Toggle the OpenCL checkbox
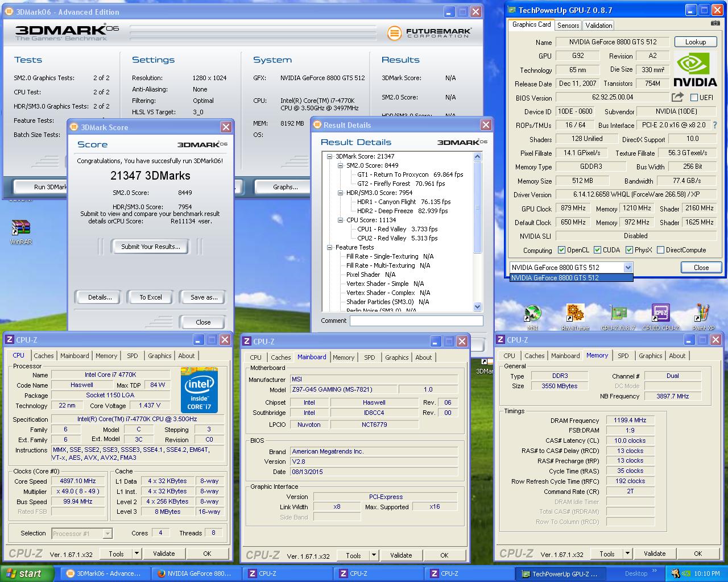 click(561, 250)
